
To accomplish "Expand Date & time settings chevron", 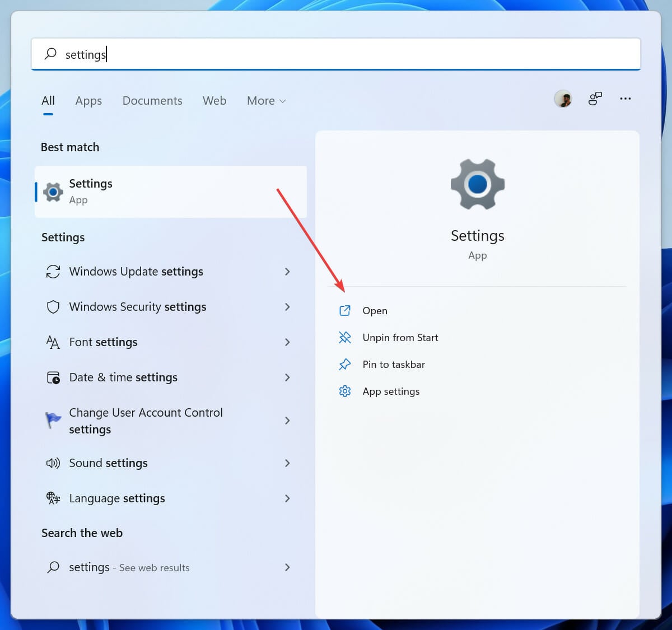I will pyautogui.click(x=287, y=377).
